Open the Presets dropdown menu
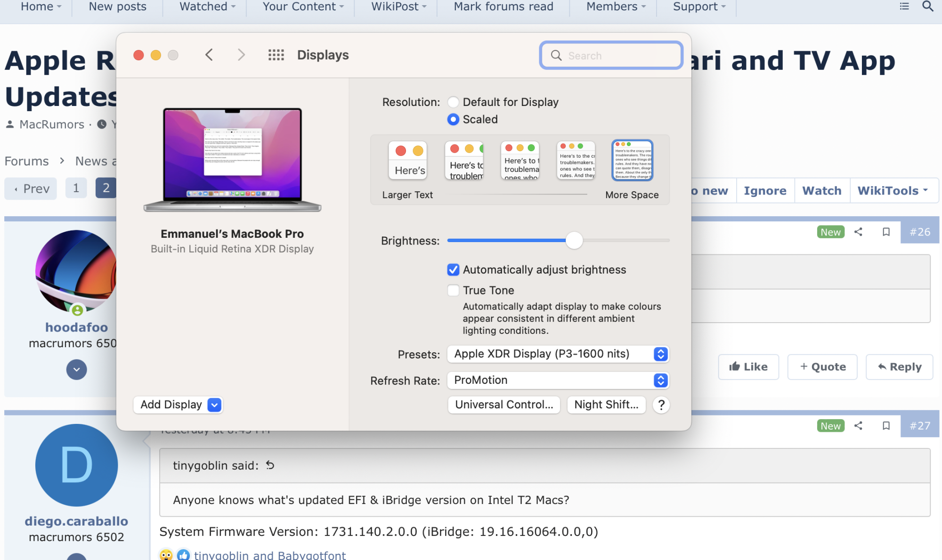942x560 pixels. [558, 354]
